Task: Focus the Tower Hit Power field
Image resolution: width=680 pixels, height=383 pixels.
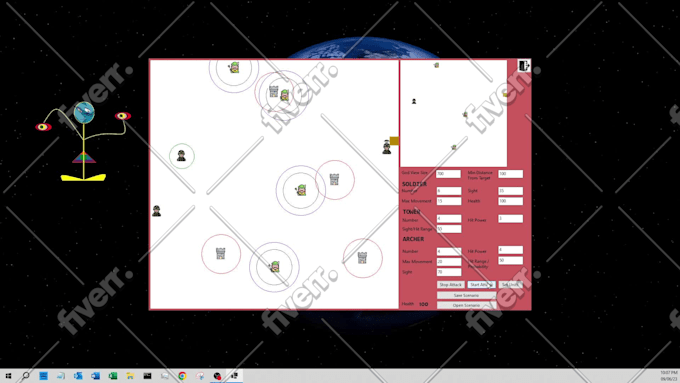Action: [x=510, y=219]
